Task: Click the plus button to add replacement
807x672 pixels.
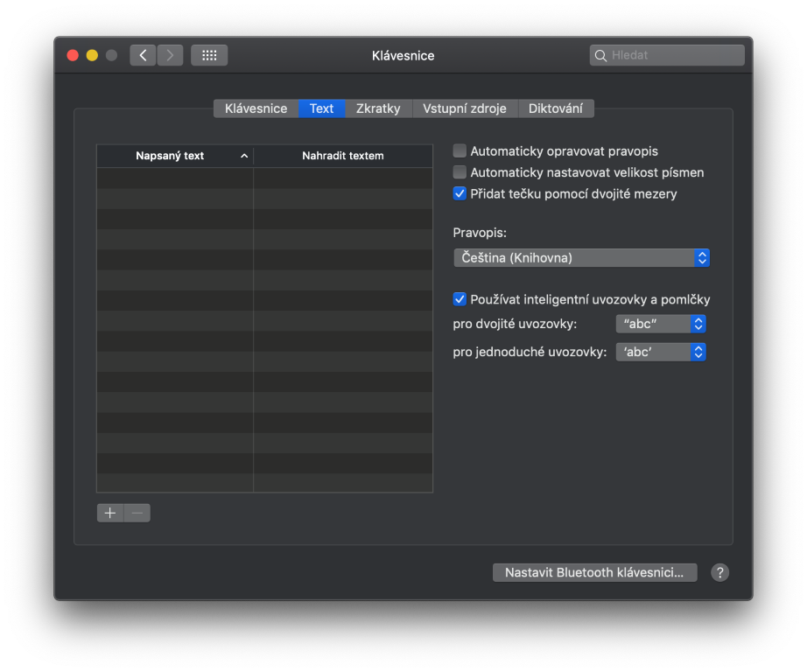Action: point(110,513)
